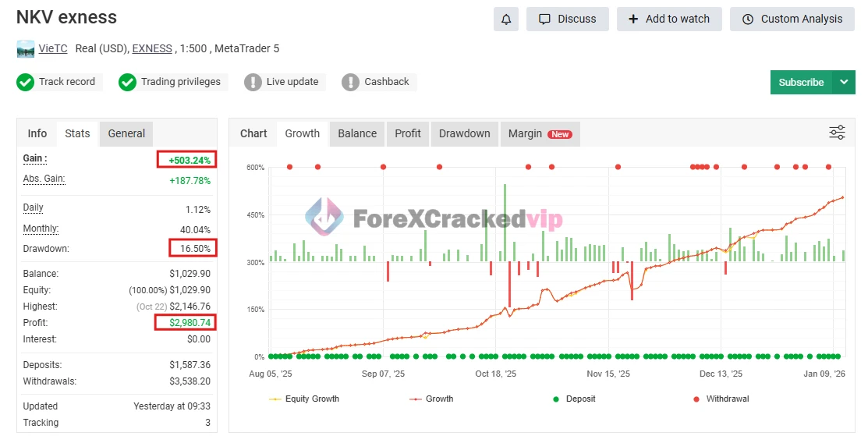The width and height of the screenshot is (868, 436).
Task: Click the +503.24% gain value
Action: pyautogui.click(x=190, y=161)
